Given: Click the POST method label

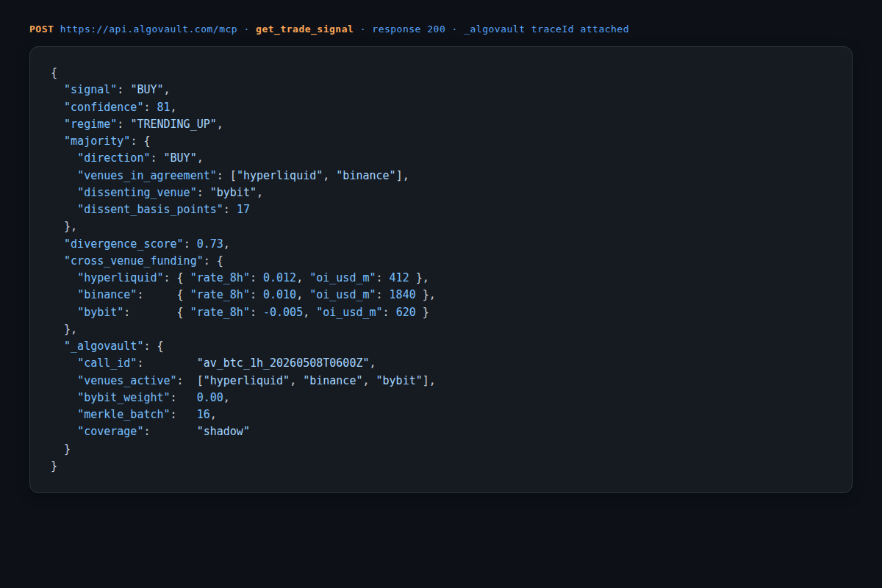Looking at the screenshot, I should point(41,29).
